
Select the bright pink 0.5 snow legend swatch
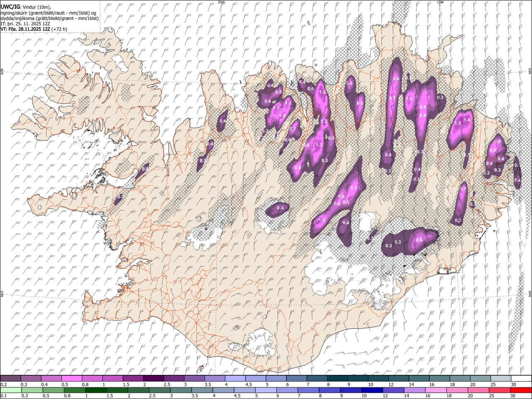71,378
